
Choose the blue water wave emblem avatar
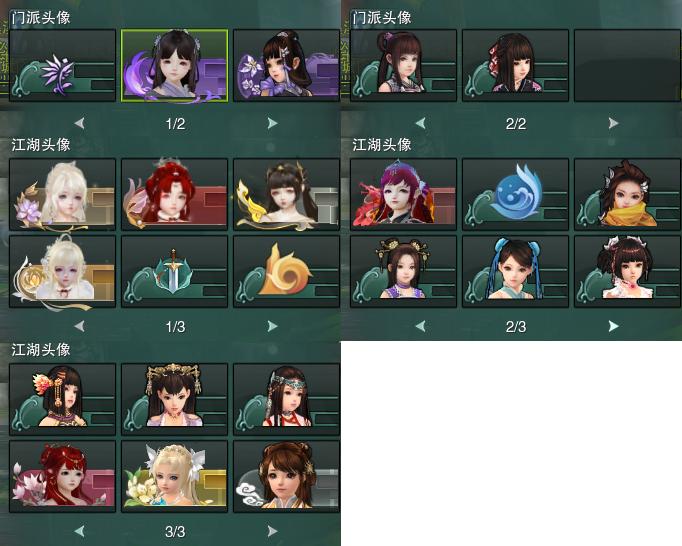[515, 194]
